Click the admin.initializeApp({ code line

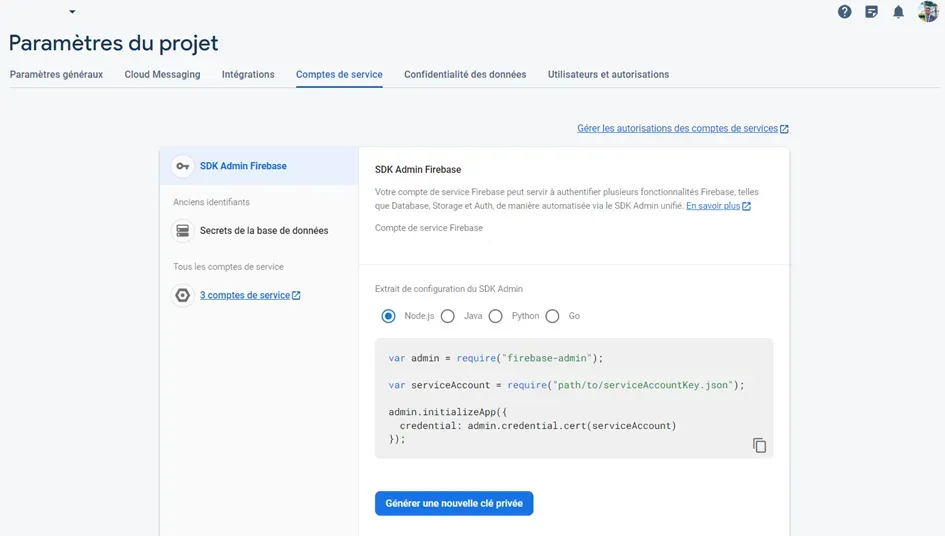coord(448,412)
